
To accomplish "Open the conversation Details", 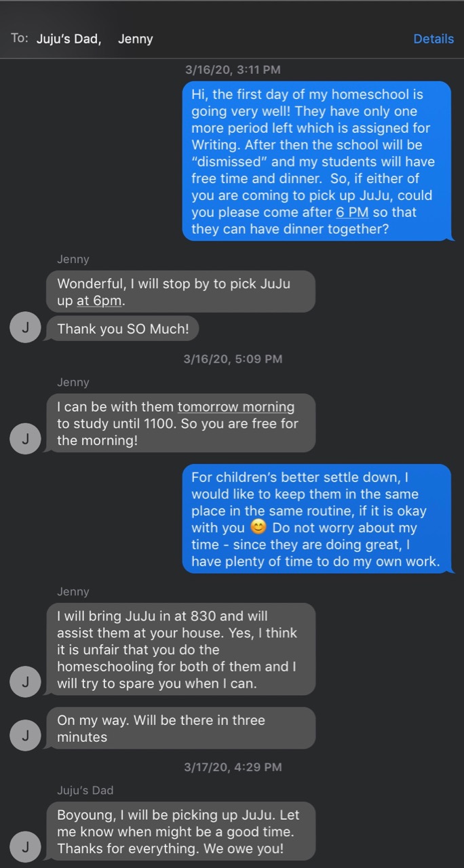I will click(433, 39).
